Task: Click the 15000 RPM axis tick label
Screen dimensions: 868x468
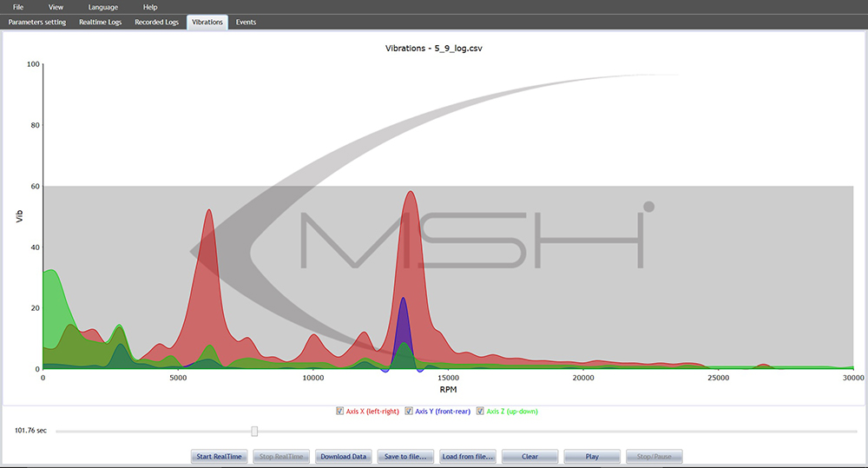Action: pyautogui.click(x=448, y=378)
